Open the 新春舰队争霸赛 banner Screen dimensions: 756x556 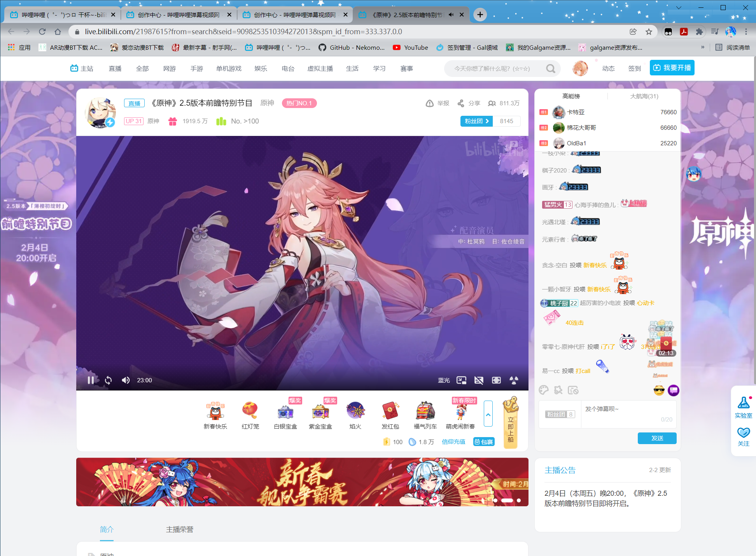point(302,482)
